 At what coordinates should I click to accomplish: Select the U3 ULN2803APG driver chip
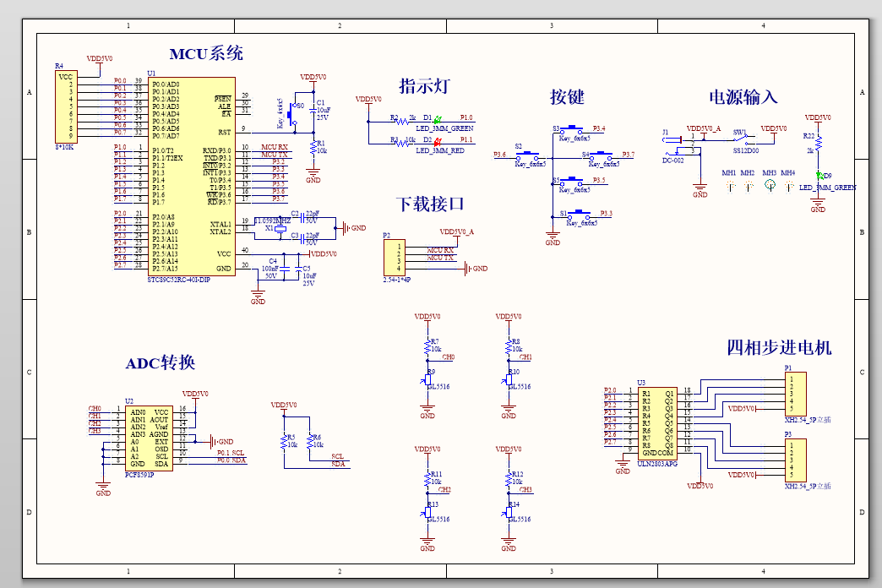pos(657,423)
